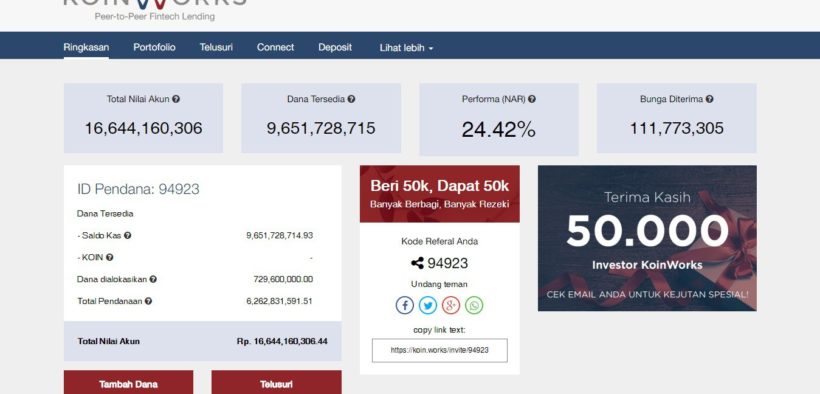Share invite via WhatsApp icon
This screenshot has width=820, height=394.
tap(474, 305)
